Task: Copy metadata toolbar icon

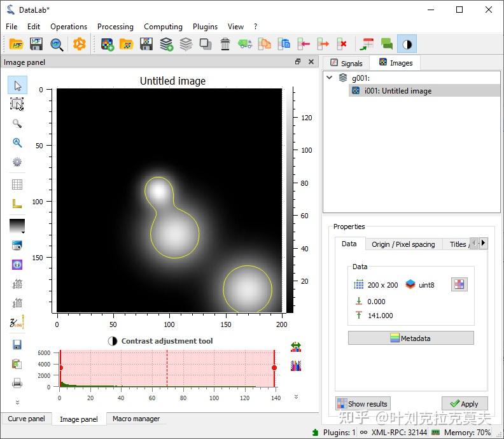Action: click(265, 44)
